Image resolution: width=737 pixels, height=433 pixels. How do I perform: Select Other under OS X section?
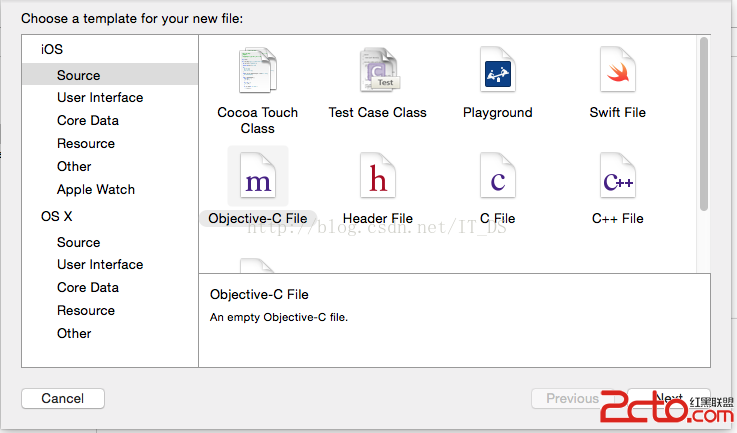pos(74,333)
